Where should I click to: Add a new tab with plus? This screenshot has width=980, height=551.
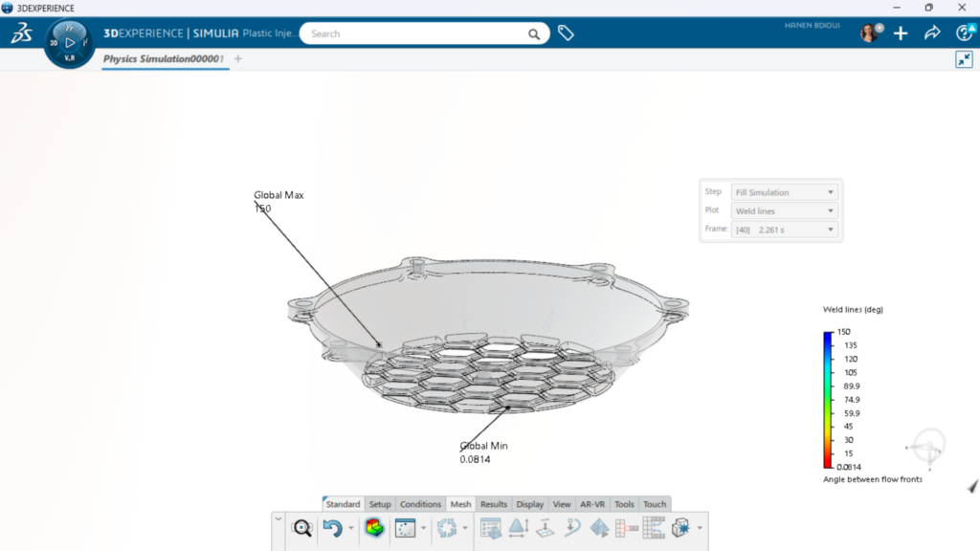pos(238,58)
